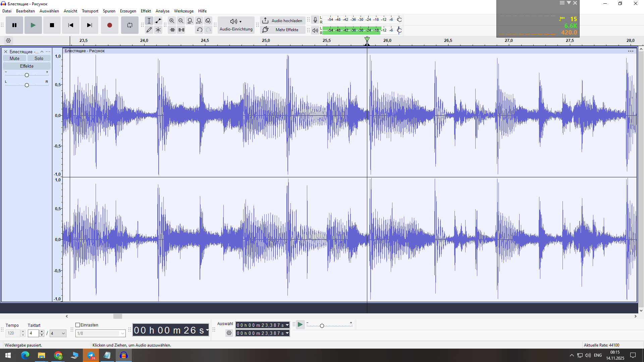The height and width of the screenshot is (362, 644).
Task: Click the Trim audio outside selection icon
Action: coord(172,30)
